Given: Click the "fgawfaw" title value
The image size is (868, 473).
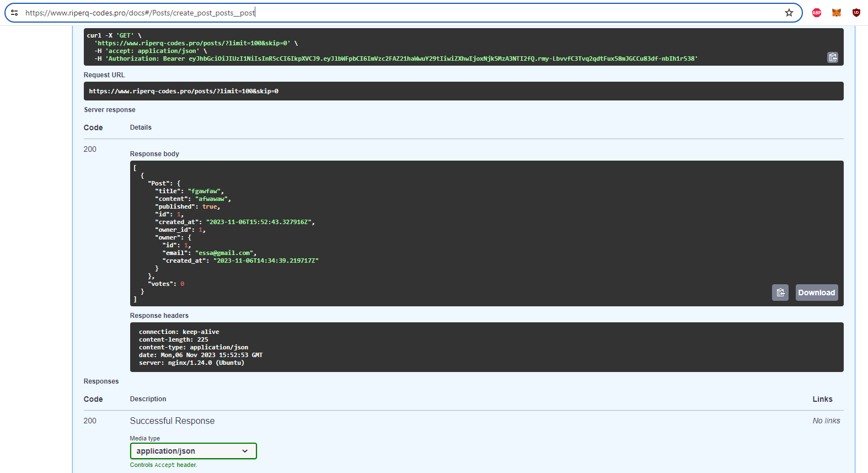Looking at the screenshot, I should tap(204, 191).
